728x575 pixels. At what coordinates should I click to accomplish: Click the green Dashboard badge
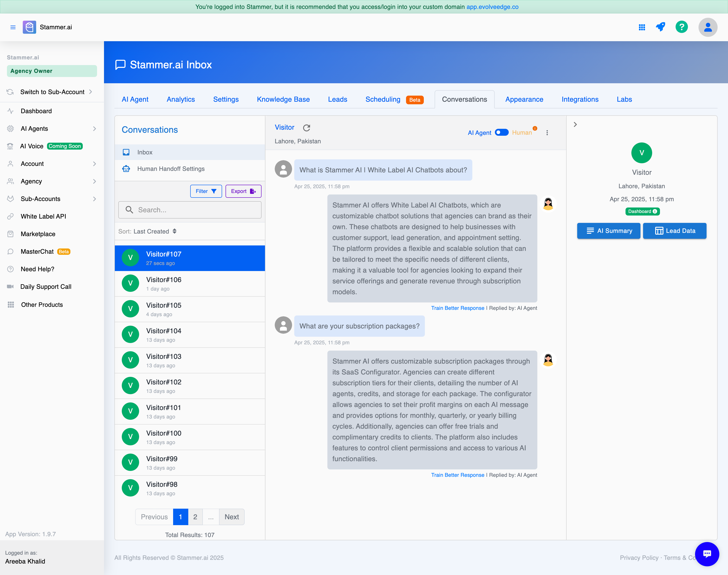[642, 211]
